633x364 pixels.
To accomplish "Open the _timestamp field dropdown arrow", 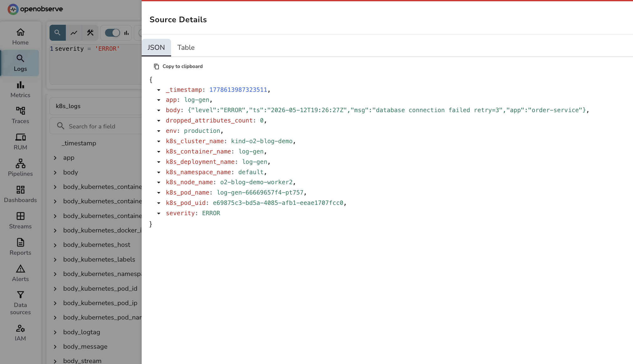I will (x=159, y=90).
